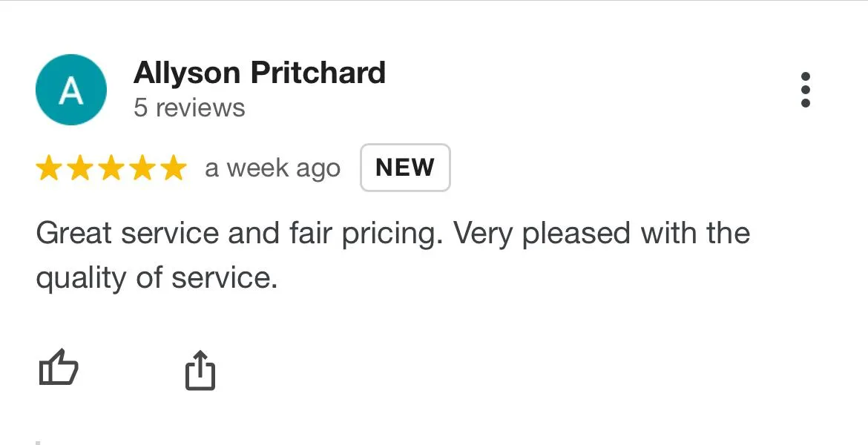The width and height of the screenshot is (868, 445).
Task: Click the NEW badge
Action: coord(405,168)
